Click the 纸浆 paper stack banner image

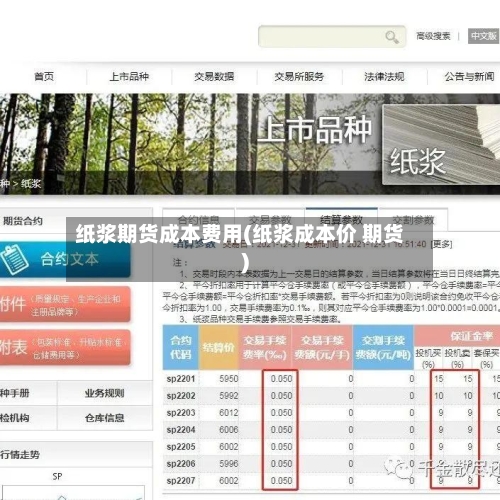point(441,145)
